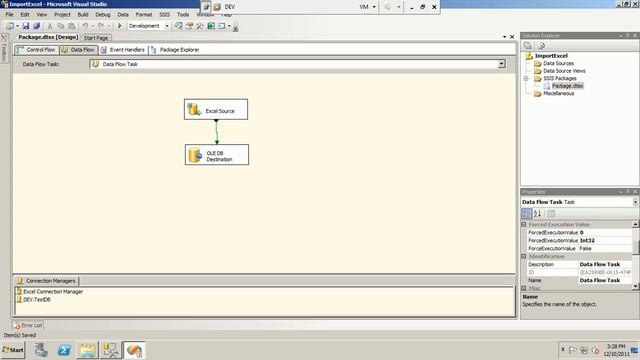This screenshot has width=640, height=360.
Task: Collapse Forced Execution Value property category
Action: 524,224
